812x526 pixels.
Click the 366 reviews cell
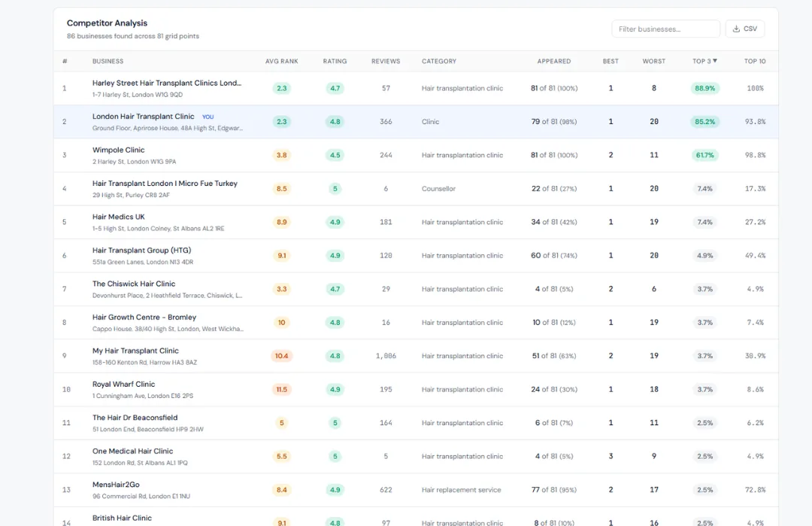tap(385, 122)
